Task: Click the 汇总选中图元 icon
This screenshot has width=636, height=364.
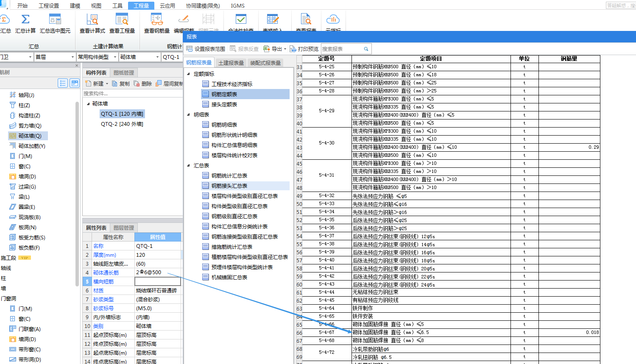Action: pyautogui.click(x=55, y=19)
